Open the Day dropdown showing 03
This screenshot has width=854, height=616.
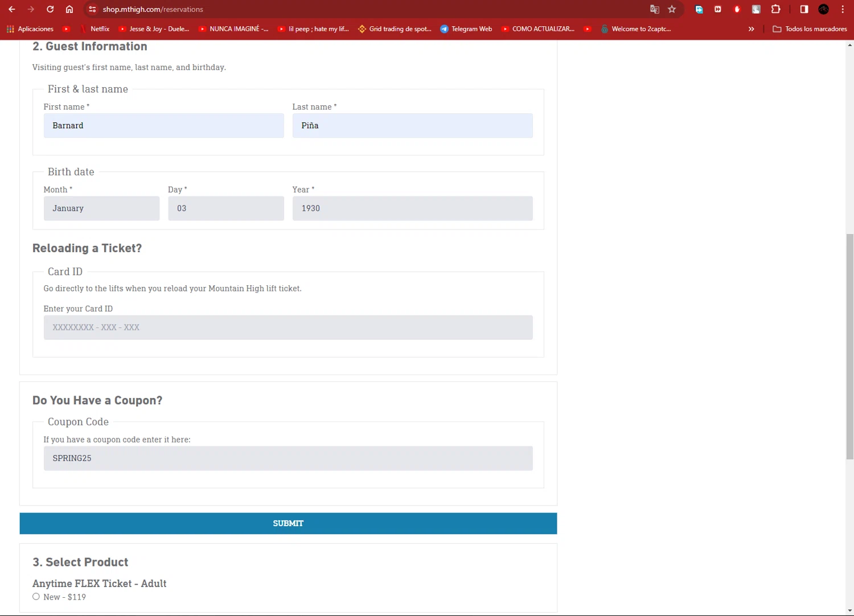(x=226, y=208)
